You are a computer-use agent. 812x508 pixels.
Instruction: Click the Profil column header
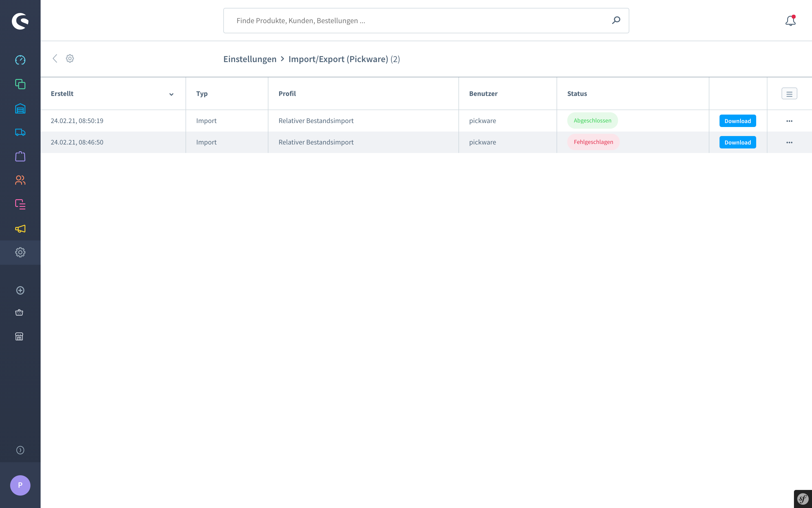(287, 94)
